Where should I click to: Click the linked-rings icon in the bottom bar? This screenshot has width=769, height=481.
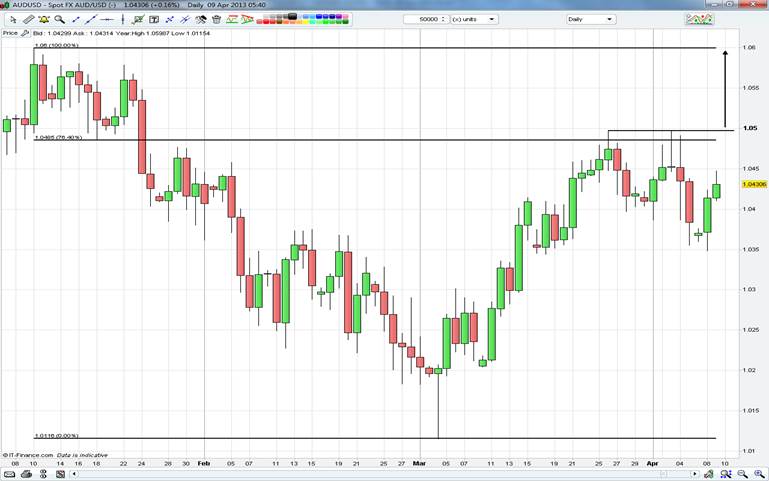click(43, 474)
